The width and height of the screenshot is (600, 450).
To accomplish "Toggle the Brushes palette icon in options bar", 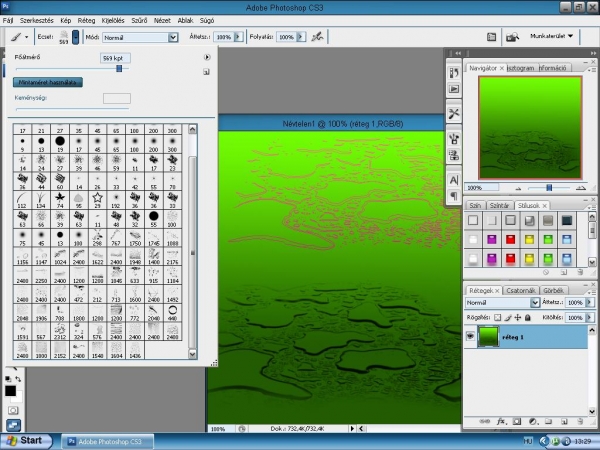I will [x=491, y=37].
